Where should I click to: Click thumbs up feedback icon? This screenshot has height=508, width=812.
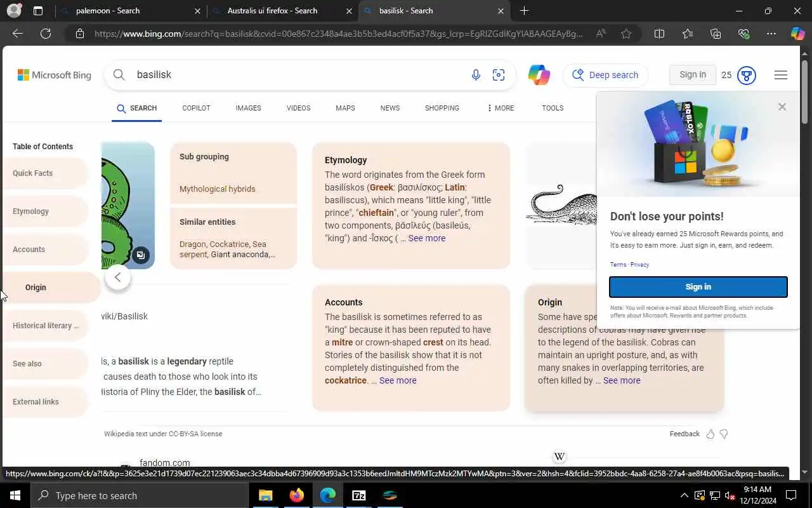[710, 434]
